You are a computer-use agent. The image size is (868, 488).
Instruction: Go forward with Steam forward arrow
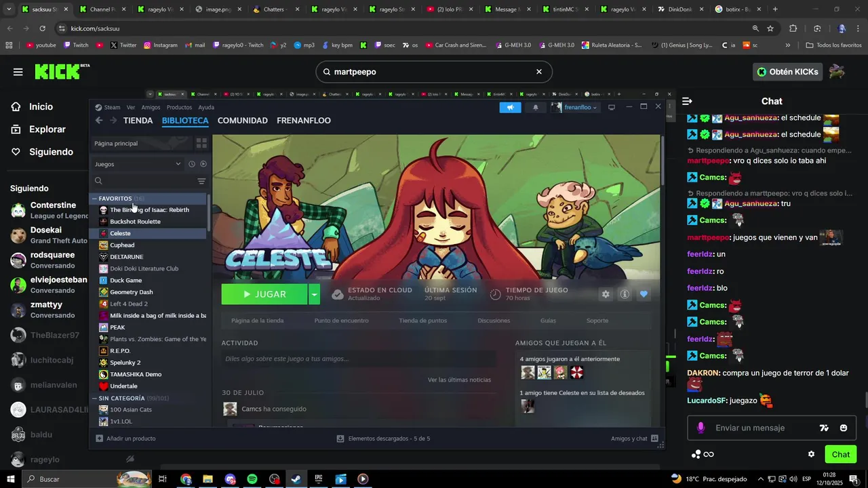[x=113, y=121]
